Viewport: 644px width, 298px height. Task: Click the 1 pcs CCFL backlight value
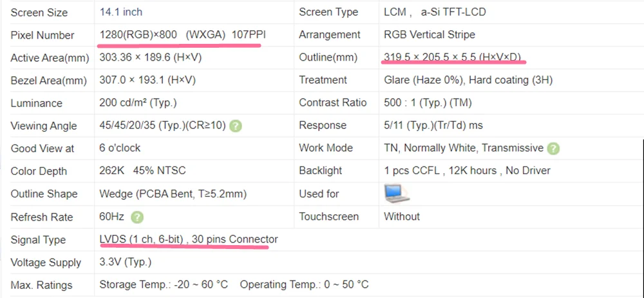coord(467,171)
